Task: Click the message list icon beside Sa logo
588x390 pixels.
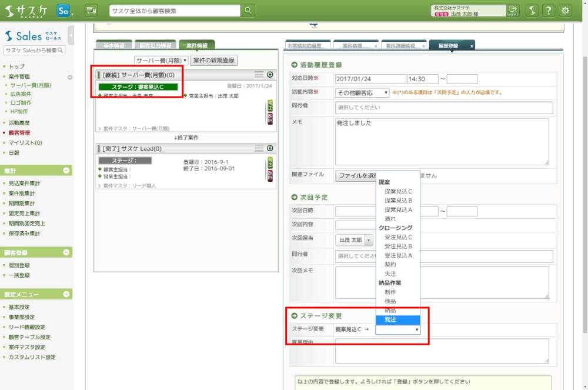Action: click(x=91, y=10)
